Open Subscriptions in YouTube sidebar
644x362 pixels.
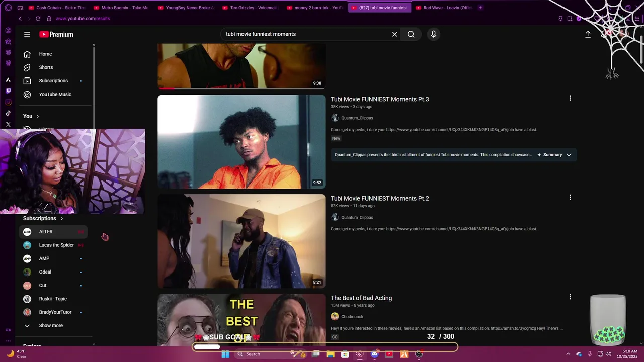click(x=54, y=81)
